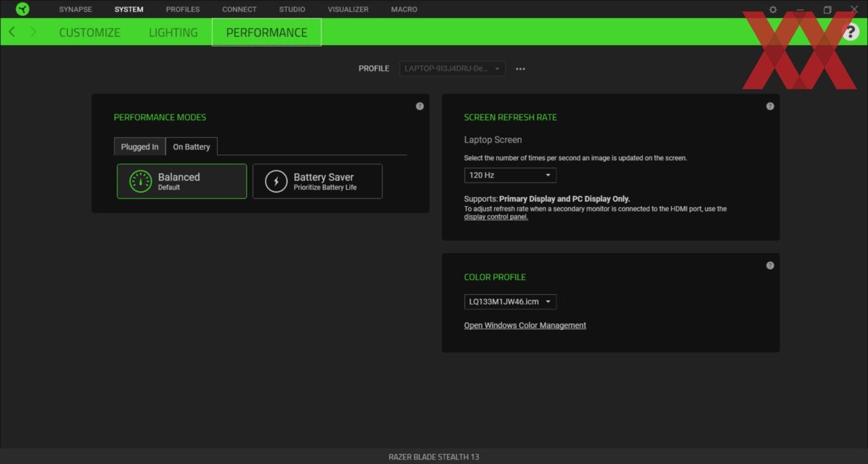Open profile options three-dot menu

(x=520, y=69)
